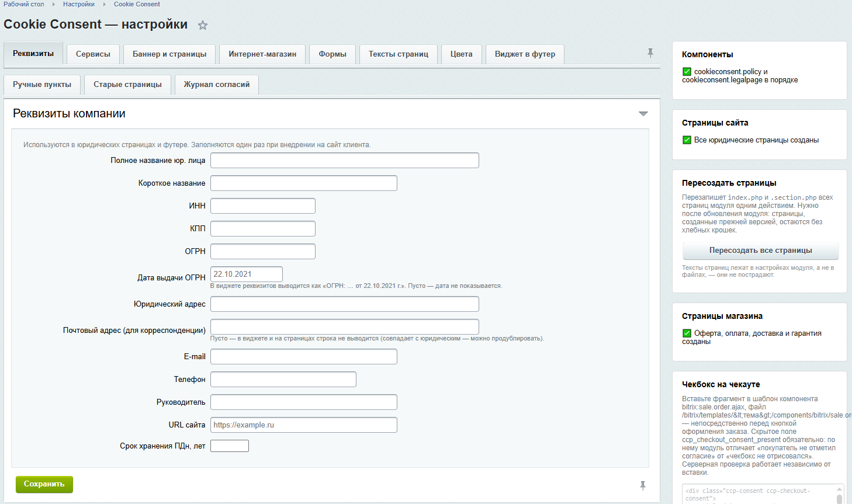Click the Почтовый адрес input field
Image resolution: width=852 pixels, height=504 pixels.
[345, 327]
